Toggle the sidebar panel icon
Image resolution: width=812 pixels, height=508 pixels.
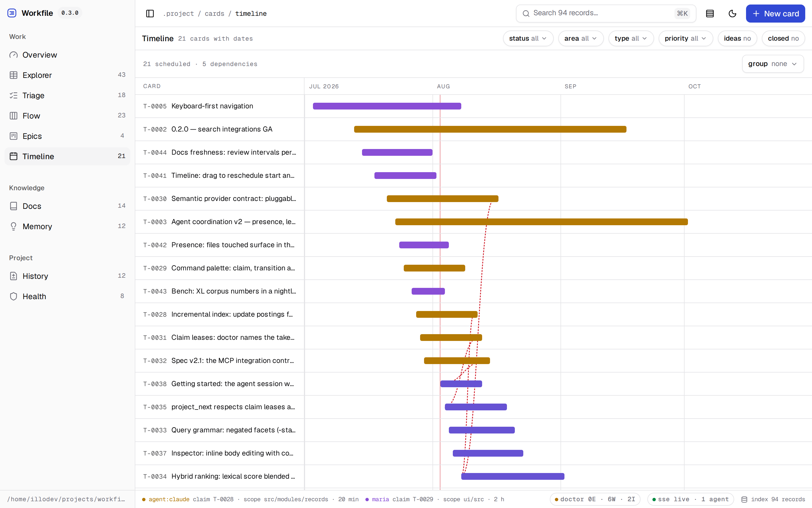(x=150, y=14)
